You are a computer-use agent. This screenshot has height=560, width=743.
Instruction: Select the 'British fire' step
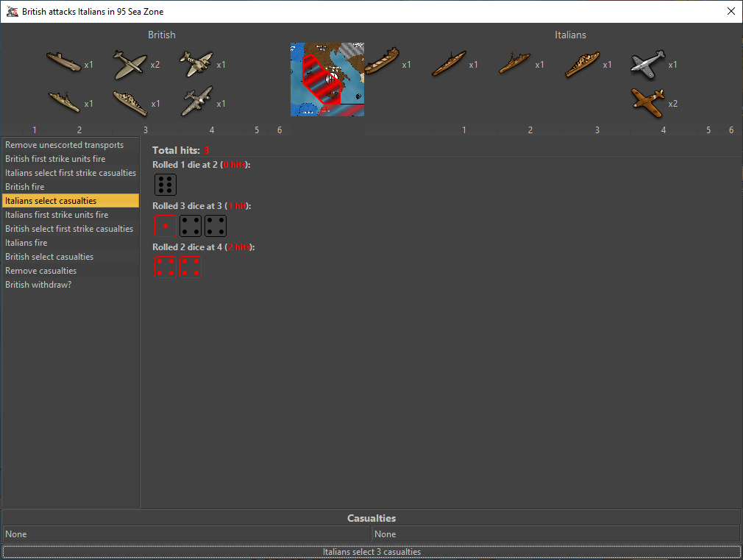71,187
